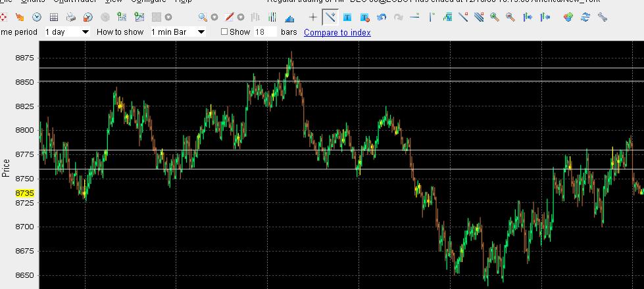Image resolution: width=644 pixels, height=289 pixels.
Task: Open the Time period 1 day dropdown
Action: tap(67, 32)
